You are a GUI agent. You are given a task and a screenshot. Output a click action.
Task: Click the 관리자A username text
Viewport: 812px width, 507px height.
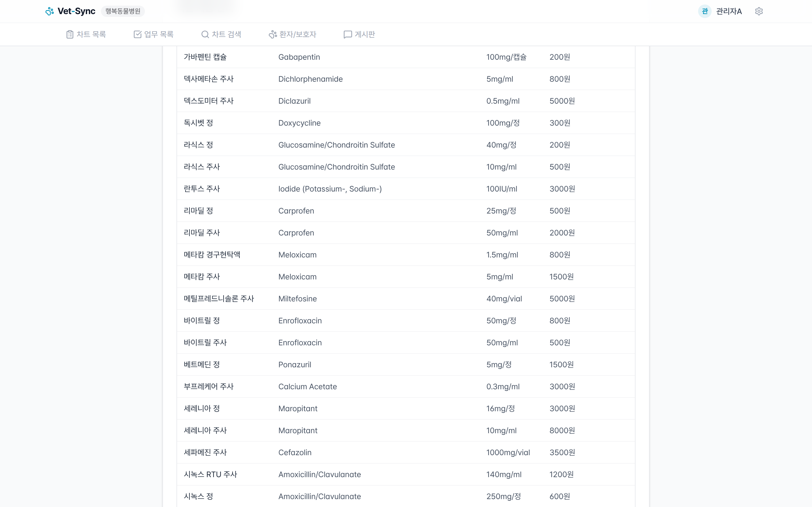pyautogui.click(x=729, y=11)
